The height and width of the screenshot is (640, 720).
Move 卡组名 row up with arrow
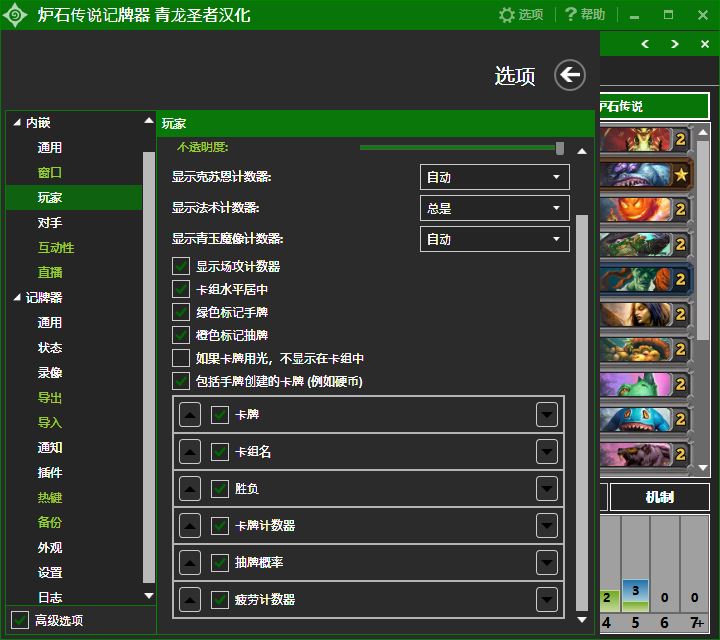click(190, 452)
